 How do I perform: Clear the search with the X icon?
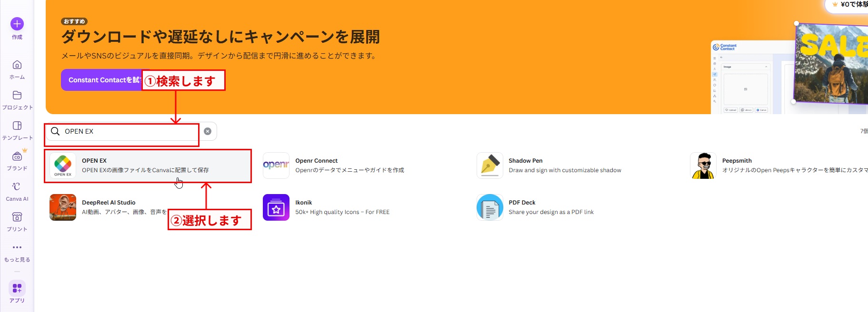click(x=208, y=131)
